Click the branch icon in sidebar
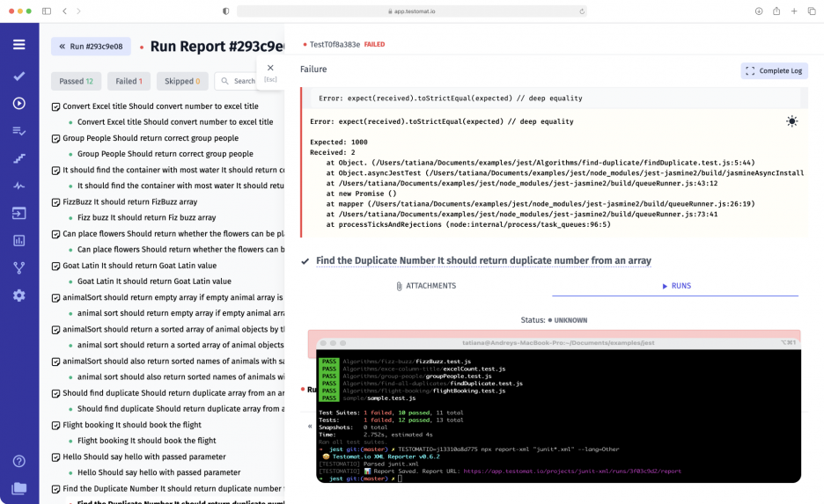This screenshot has width=824, height=504. click(18, 267)
